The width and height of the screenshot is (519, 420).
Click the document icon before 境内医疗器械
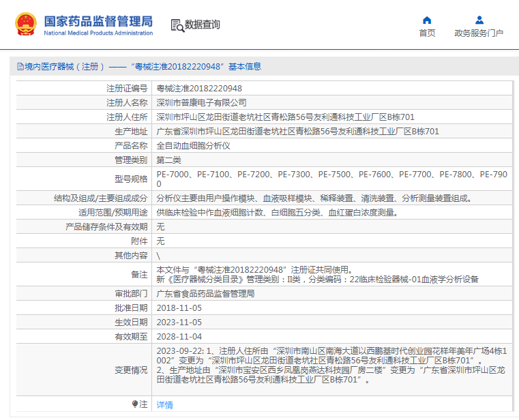20,67
